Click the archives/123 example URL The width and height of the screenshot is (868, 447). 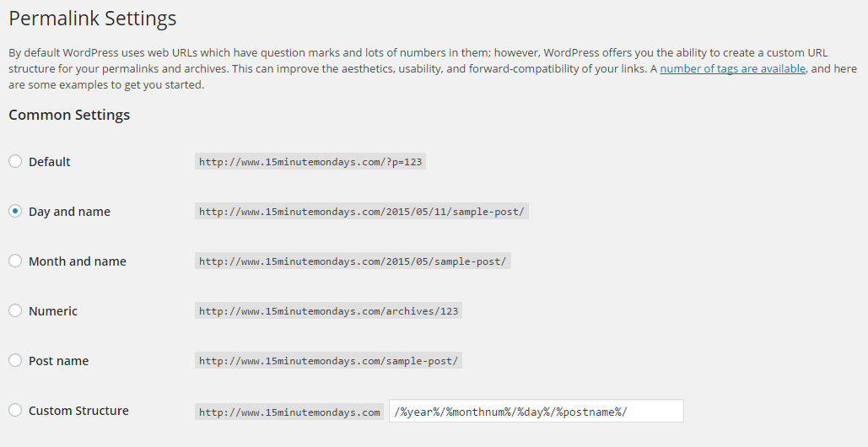[328, 311]
